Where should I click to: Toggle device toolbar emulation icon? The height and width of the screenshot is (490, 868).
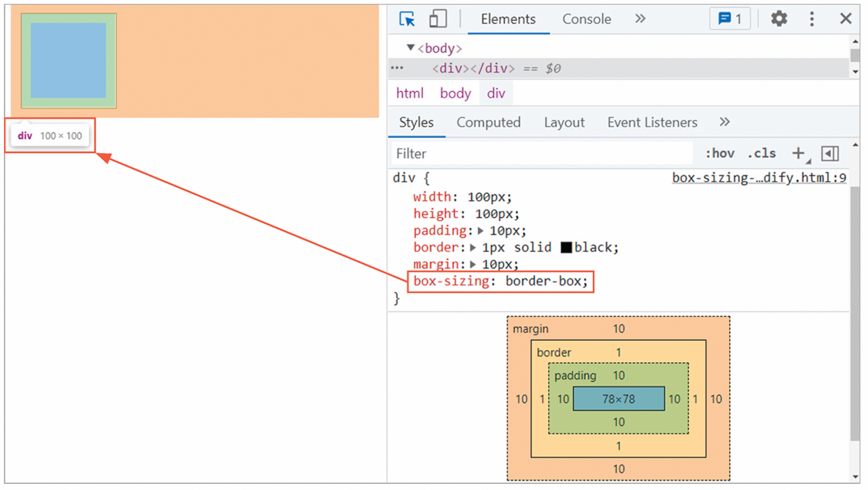point(438,19)
